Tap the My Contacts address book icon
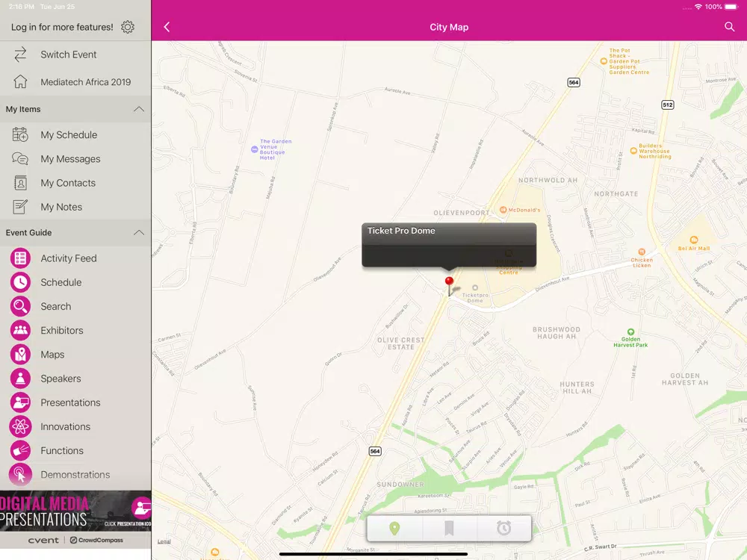Viewport: 747px width, 560px height. (x=20, y=183)
